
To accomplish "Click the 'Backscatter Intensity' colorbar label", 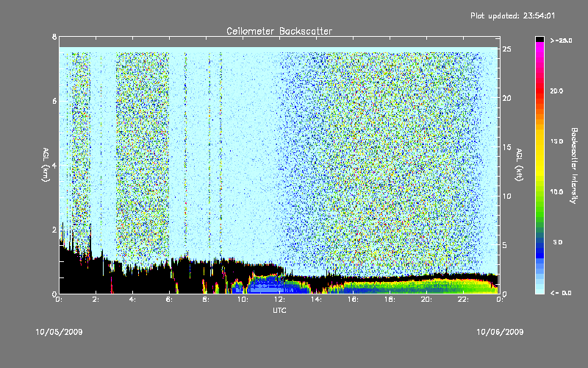I will click(x=574, y=166).
